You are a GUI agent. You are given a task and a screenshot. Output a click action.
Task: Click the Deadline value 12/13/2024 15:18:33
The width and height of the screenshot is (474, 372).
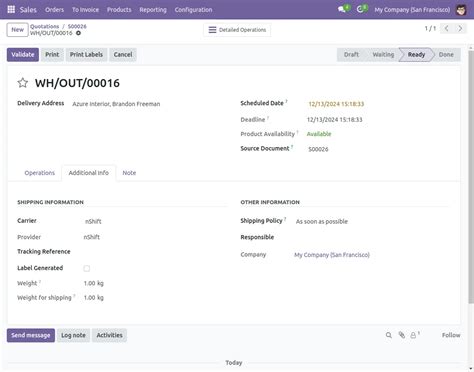coord(334,120)
